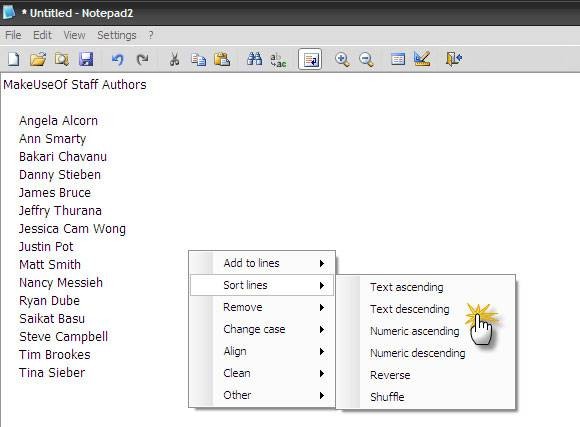Open the View menu
The image size is (580, 427).
[x=74, y=35]
